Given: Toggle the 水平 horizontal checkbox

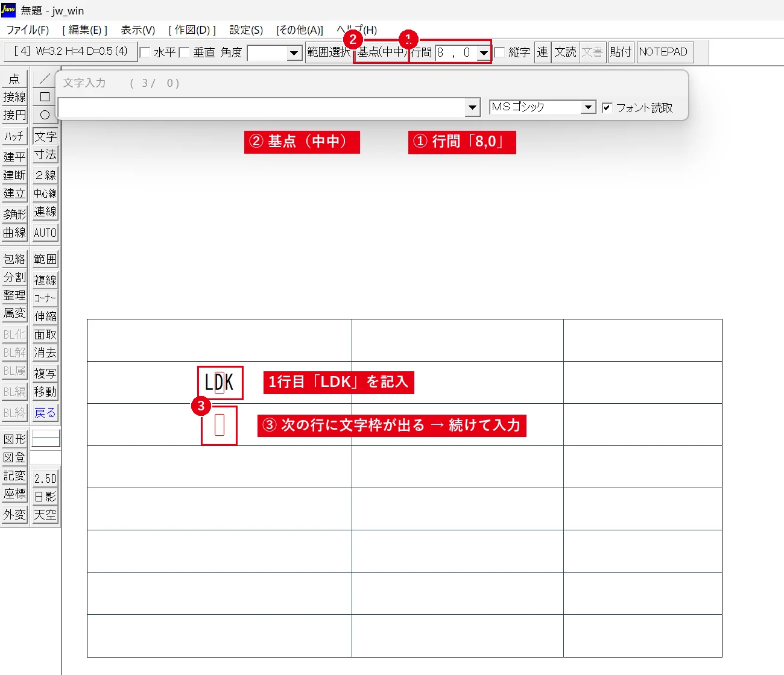Looking at the screenshot, I should click(145, 52).
